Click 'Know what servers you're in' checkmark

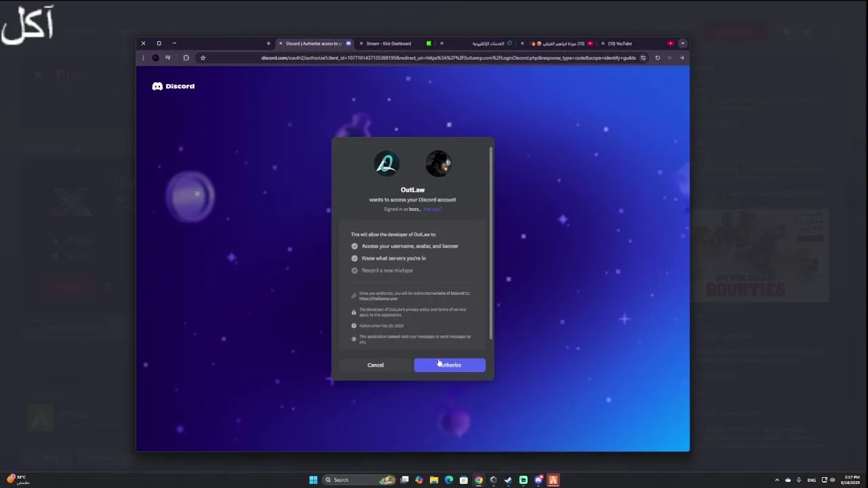354,258
